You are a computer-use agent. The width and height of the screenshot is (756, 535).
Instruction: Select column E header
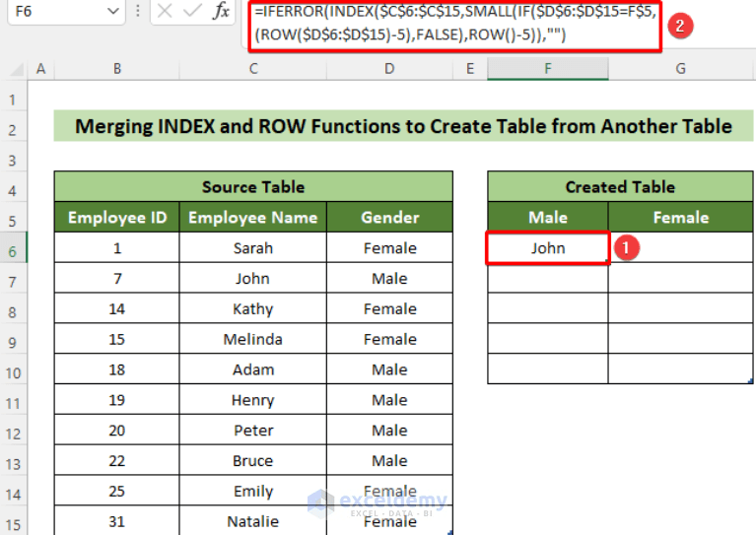[x=470, y=69]
